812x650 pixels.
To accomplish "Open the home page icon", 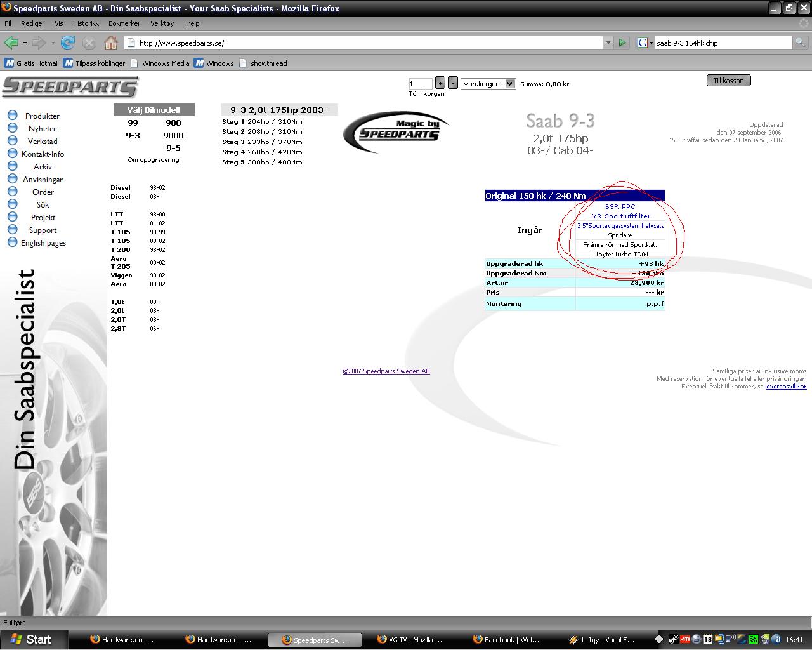I will 111,43.
